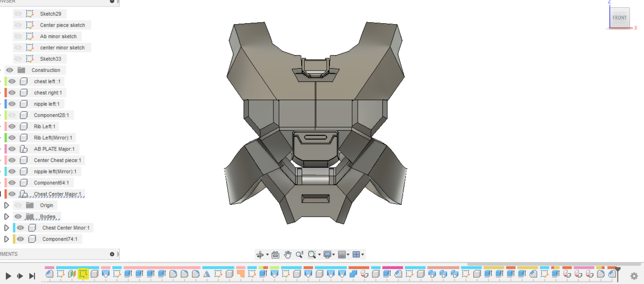Select the Look At tool icon
The width and height of the screenshot is (644, 284).
(275, 254)
